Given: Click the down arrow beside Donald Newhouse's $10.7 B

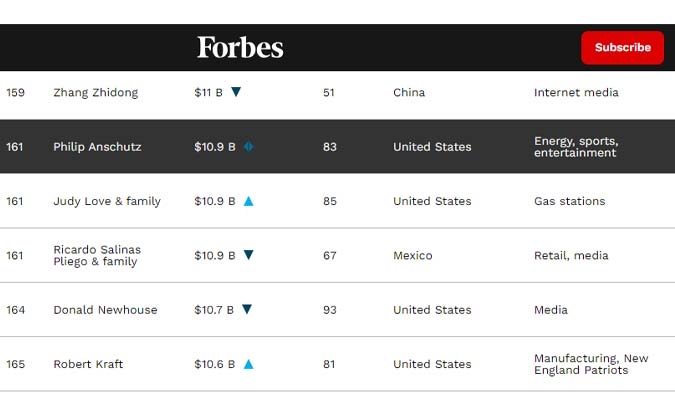Looking at the screenshot, I should tap(247, 309).
